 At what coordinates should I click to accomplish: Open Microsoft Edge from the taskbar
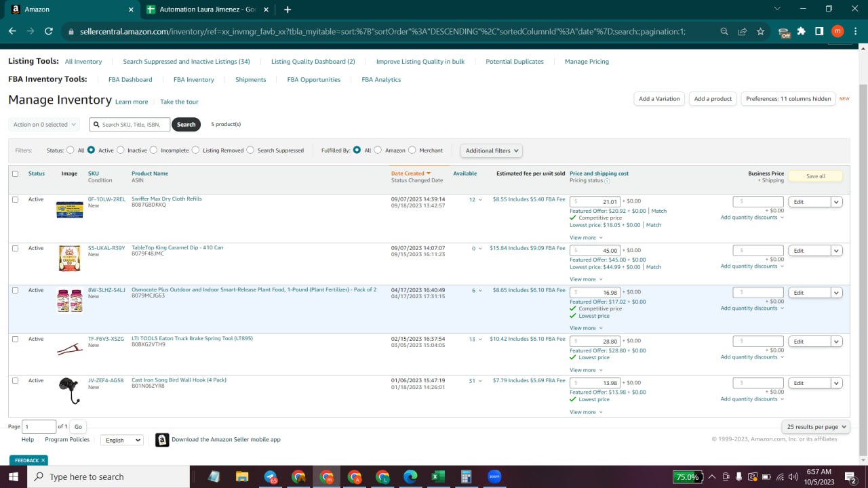tap(410, 476)
